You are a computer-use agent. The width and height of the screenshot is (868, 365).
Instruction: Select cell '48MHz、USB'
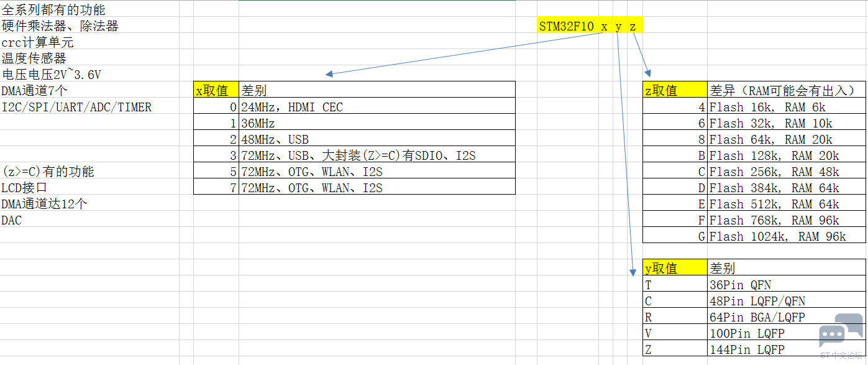[x=377, y=139]
